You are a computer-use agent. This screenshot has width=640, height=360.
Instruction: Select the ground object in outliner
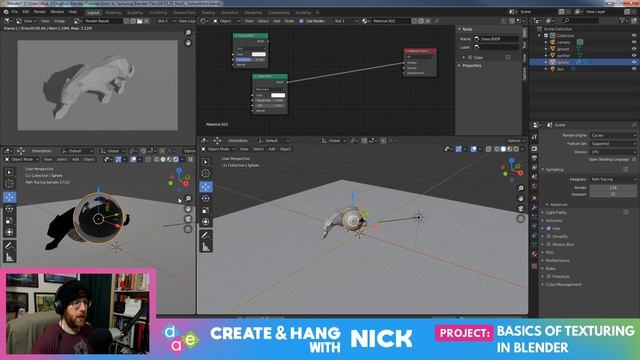point(563,49)
